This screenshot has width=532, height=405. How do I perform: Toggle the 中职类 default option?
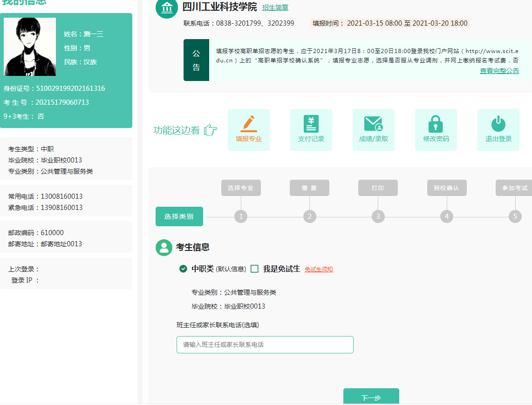click(x=184, y=269)
